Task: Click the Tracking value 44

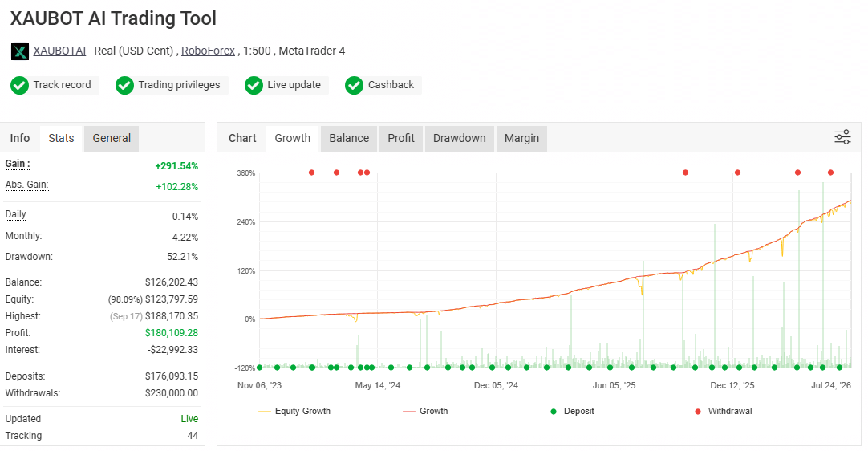Action: pyautogui.click(x=193, y=436)
